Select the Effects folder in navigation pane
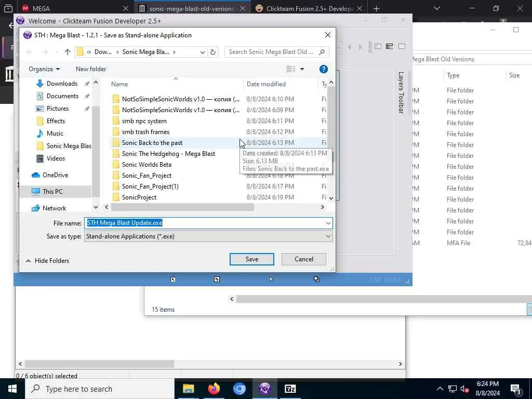 [55, 121]
